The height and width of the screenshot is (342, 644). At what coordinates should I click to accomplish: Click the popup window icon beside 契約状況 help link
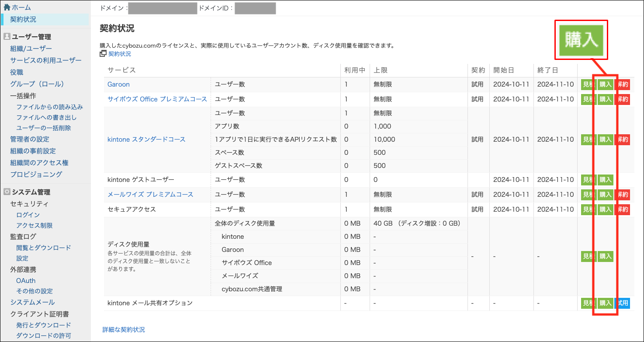[103, 54]
